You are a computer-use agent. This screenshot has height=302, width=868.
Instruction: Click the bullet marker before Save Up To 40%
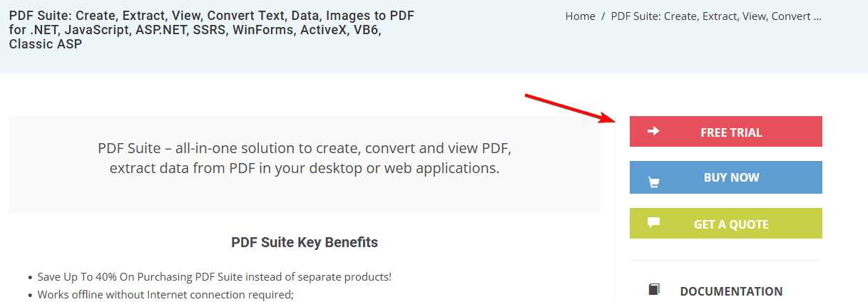click(30, 278)
